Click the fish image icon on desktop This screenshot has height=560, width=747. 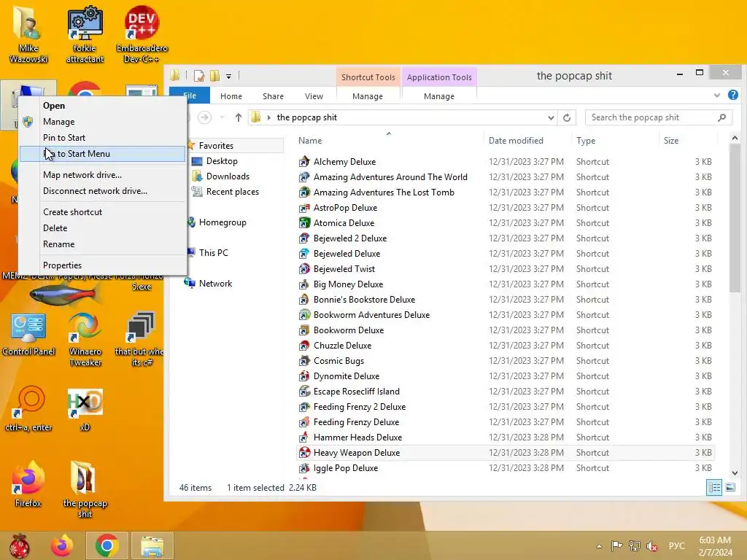65,295
